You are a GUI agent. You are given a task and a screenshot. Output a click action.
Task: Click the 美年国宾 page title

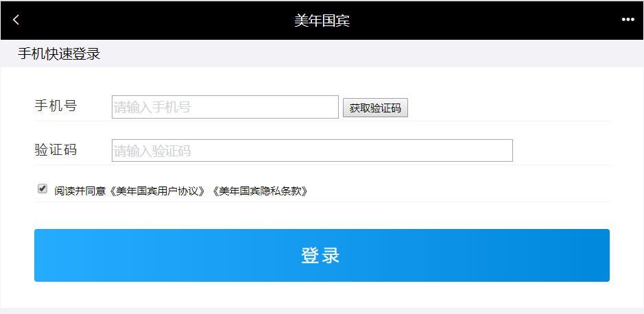pos(322,20)
